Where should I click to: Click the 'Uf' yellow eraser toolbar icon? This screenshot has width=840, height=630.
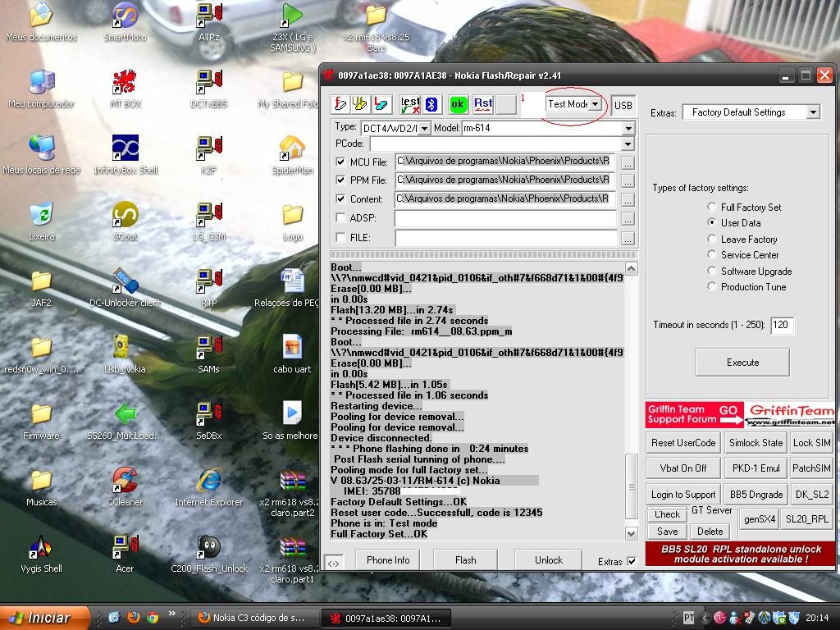[x=361, y=104]
